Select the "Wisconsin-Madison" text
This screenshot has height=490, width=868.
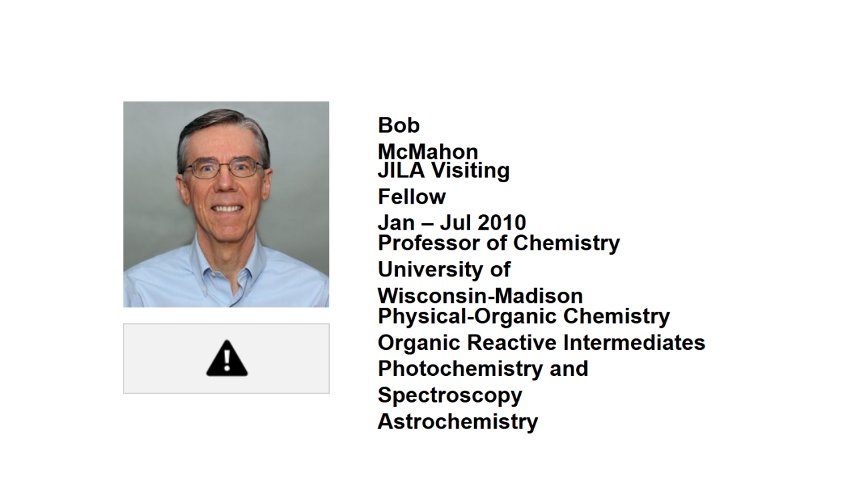[480, 296]
